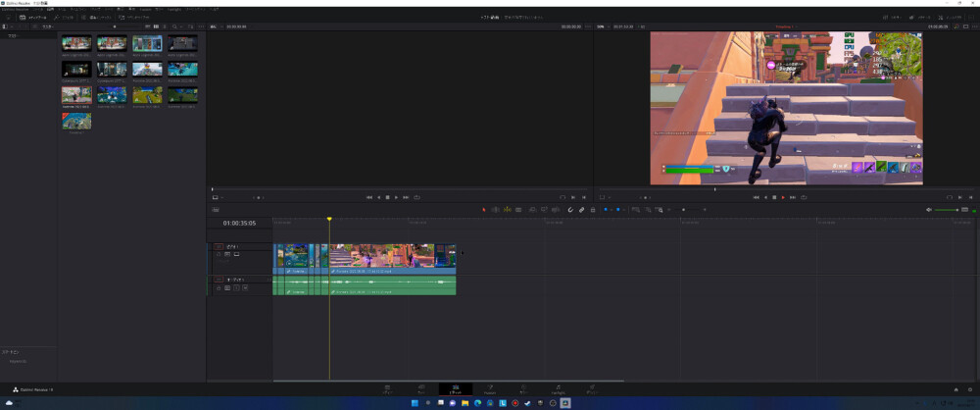Open Inspector panel button at top right
This screenshot has height=410, width=980.
950,18
